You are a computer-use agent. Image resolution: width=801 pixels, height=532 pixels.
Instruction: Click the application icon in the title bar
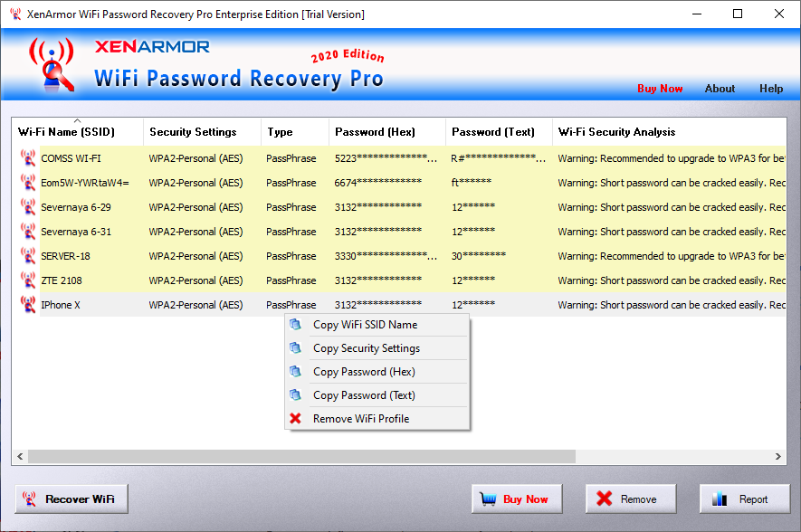tap(15, 14)
